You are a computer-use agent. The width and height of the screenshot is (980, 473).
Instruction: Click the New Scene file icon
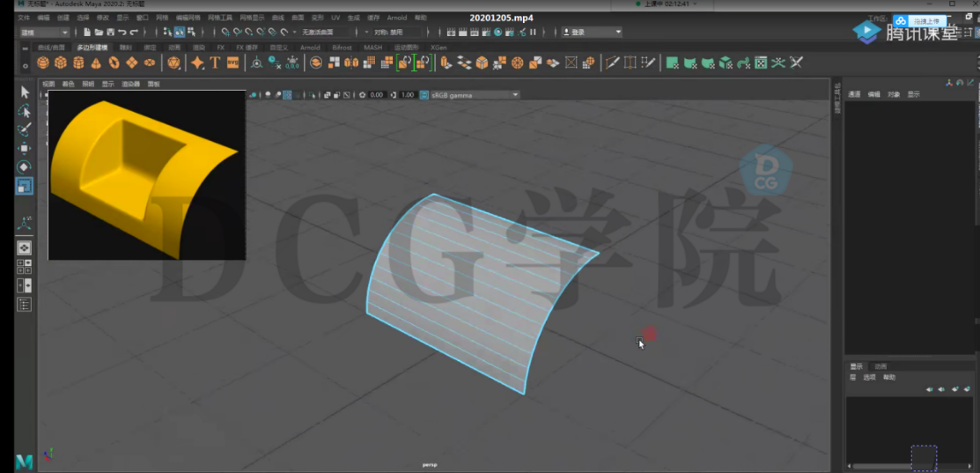[87, 32]
